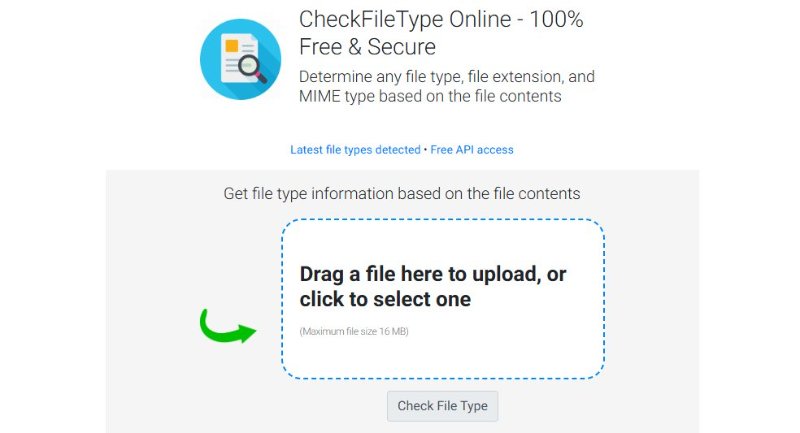The width and height of the screenshot is (800, 433).
Task: Click the bullet separator between the links
Action: pyautogui.click(x=426, y=150)
